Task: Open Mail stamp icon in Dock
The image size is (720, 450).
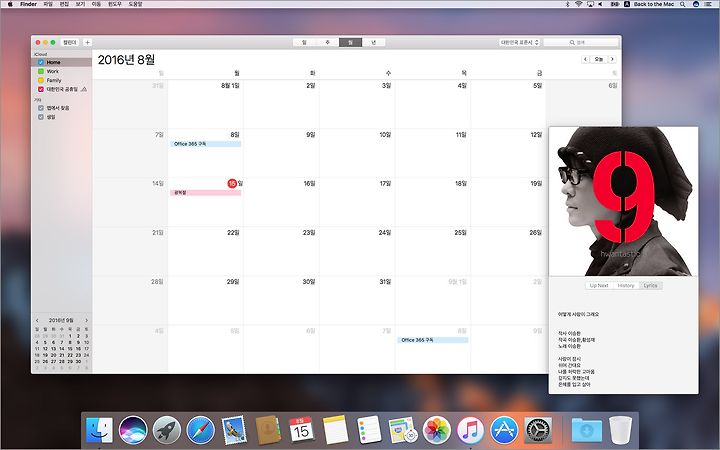Action: 234,430
